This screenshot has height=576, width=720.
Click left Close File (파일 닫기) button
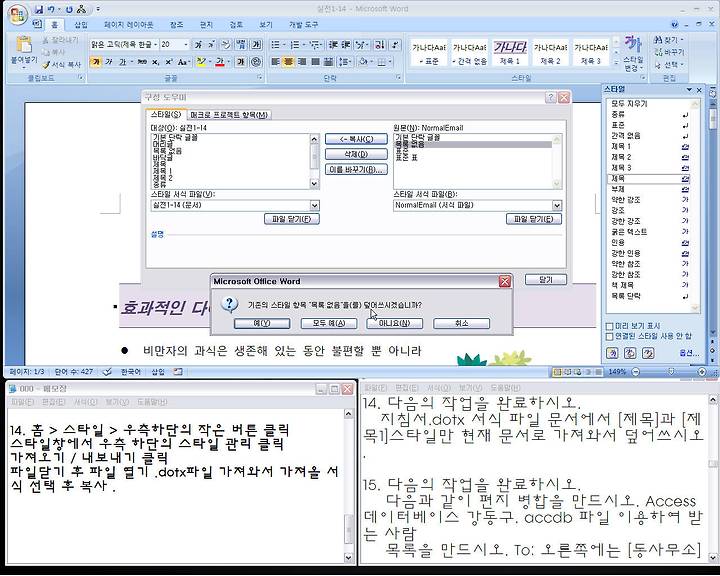[292, 219]
